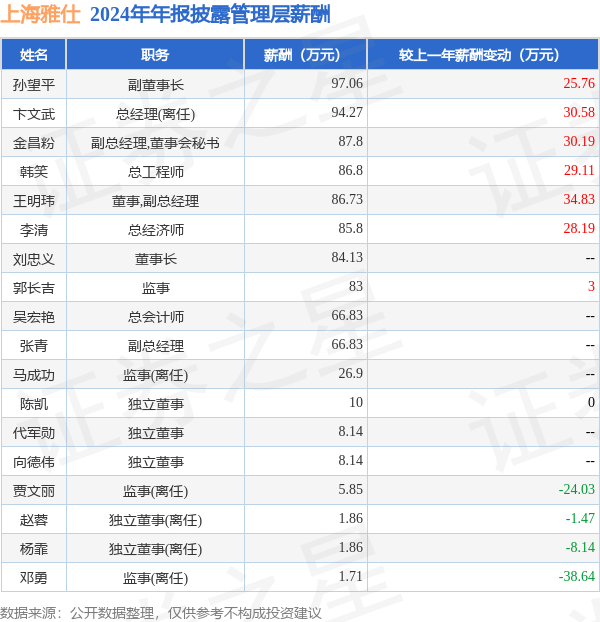Screen dimensions: 600x622
Task: Click the salary value 87.8
Action: 351,141
